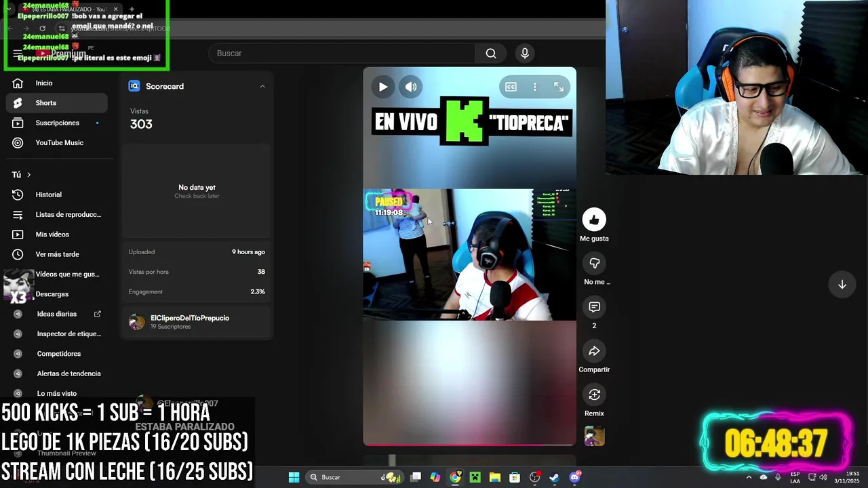This screenshot has width=868, height=488.
Task: Launch Copilot from the taskbar
Action: [435, 477]
